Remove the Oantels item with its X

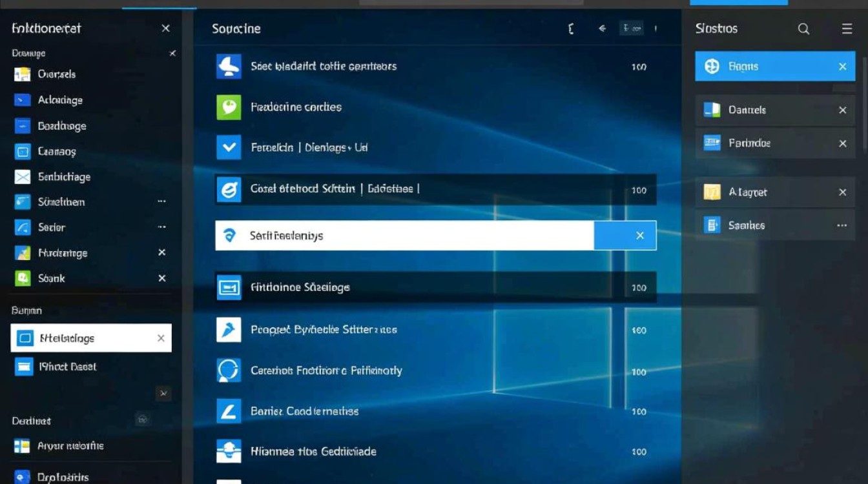(x=842, y=110)
